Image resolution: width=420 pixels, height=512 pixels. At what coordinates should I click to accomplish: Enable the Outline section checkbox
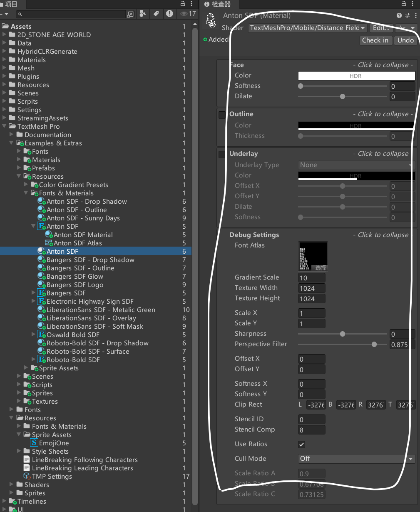tap(221, 114)
